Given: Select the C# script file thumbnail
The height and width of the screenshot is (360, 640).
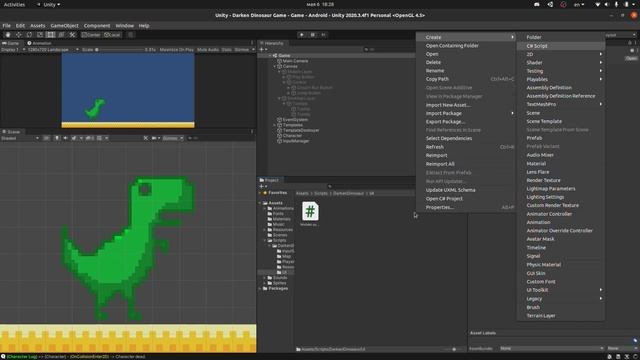Looking at the screenshot, I should 310,211.
